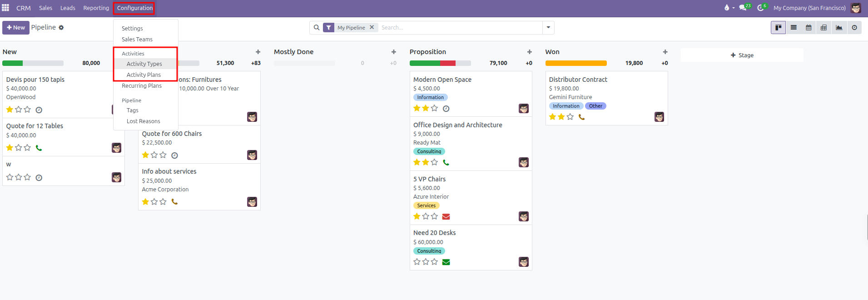Click the user avatar in top bar

tap(856, 8)
